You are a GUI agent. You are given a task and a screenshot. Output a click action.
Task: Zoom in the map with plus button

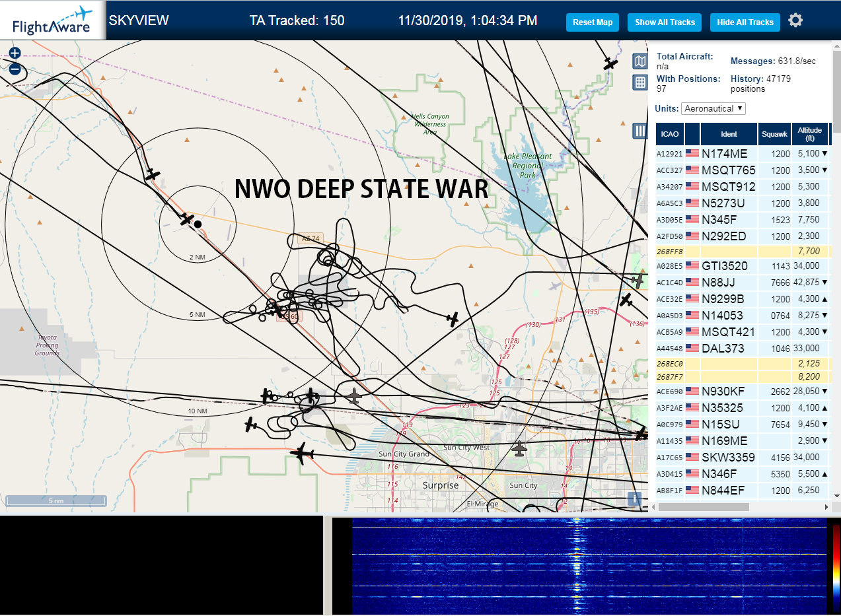pyautogui.click(x=15, y=53)
